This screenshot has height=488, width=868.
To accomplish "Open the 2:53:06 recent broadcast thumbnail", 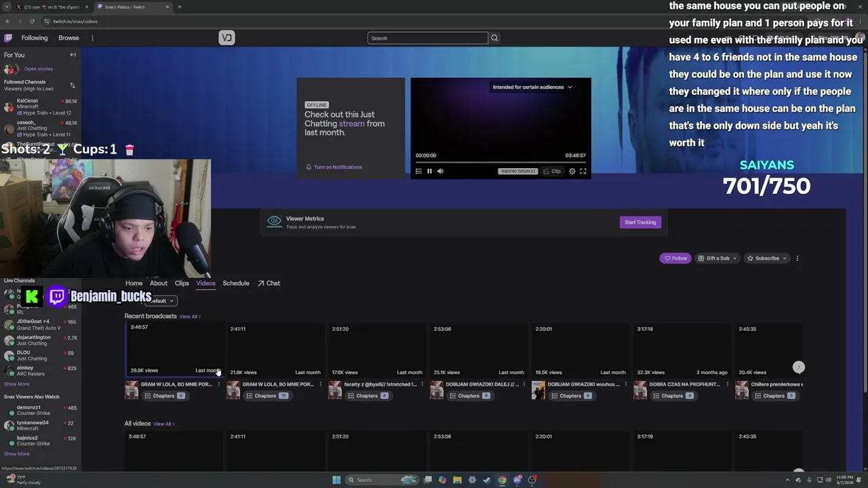I will click(478, 350).
